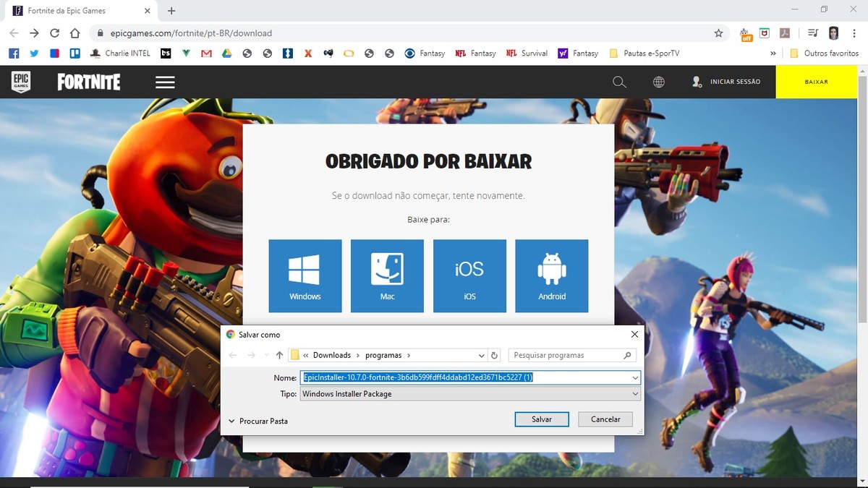
Task: Open the Chrome home page button
Action: pos(75,33)
